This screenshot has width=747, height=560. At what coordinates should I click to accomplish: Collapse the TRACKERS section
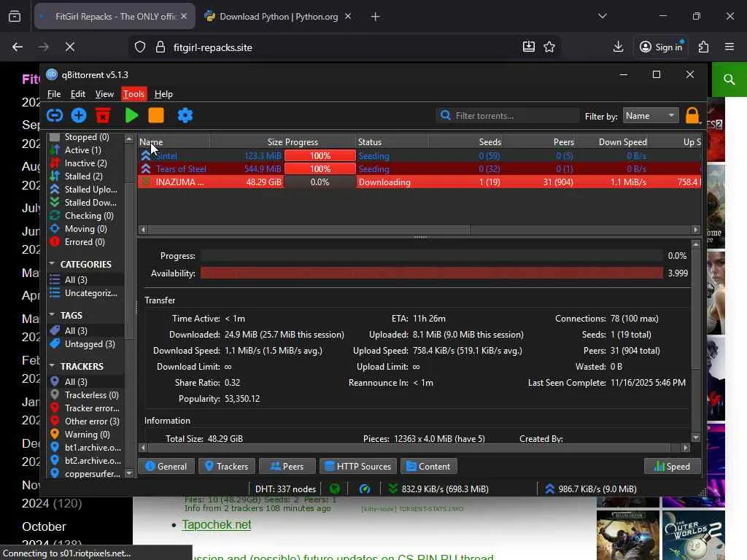(52, 366)
